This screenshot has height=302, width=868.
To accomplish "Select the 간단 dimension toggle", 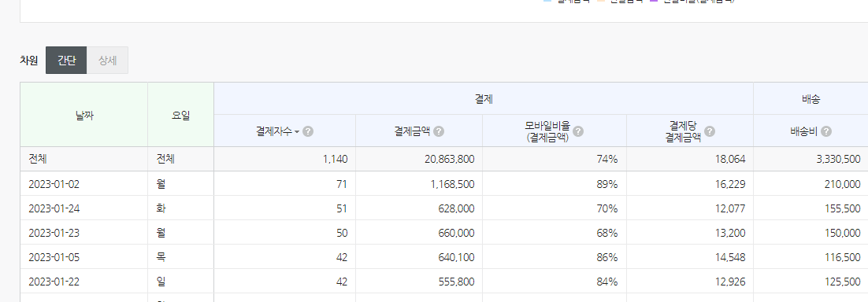I will pyautogui.click(x=66, y=61).
